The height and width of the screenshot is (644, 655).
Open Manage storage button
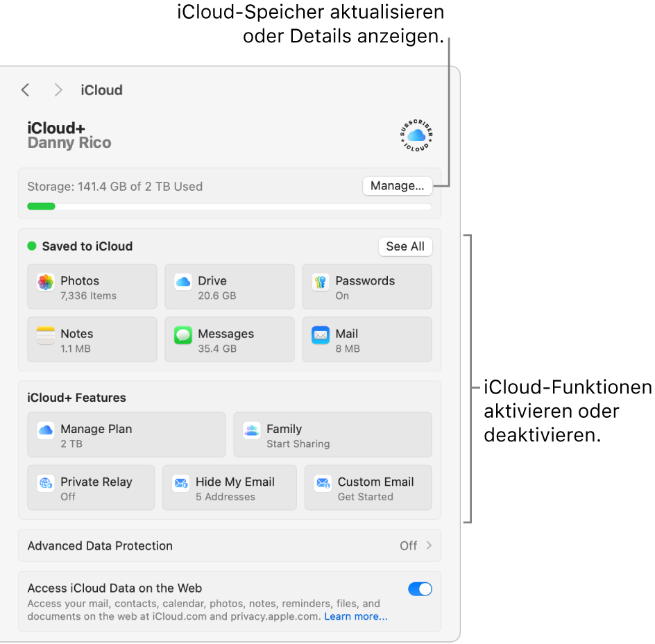coord(398,185)
